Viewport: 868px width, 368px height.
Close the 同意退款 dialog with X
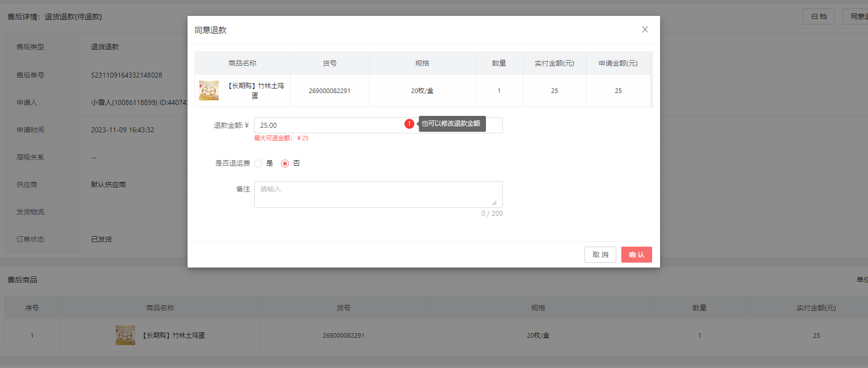pyautogui.click(x=645, y=30)
